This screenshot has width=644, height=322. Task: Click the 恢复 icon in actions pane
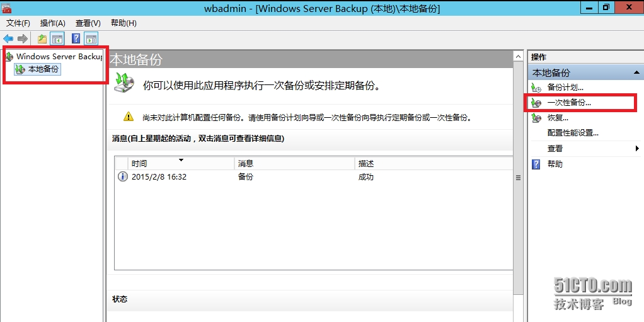[x=536, y=118]
